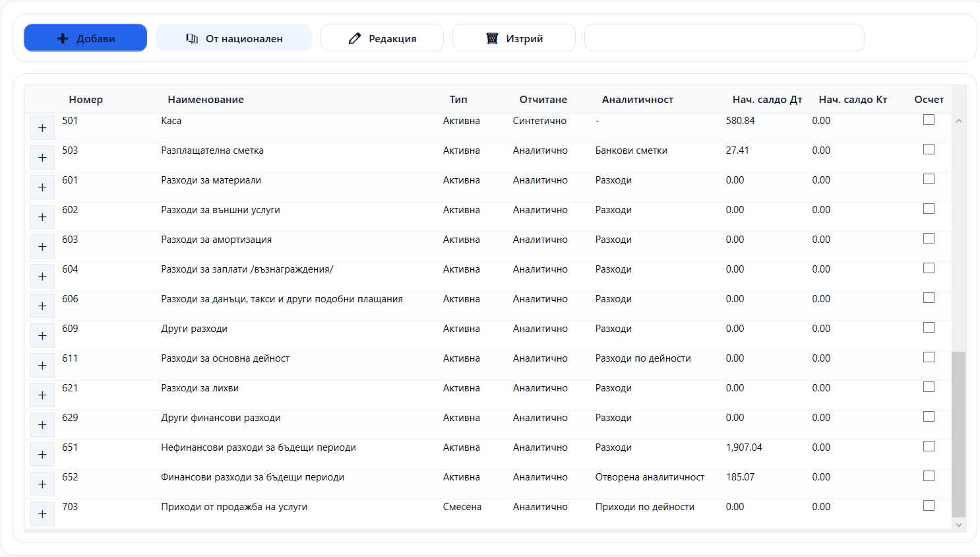This screenshot has width=980, height=557.
Task: Select the Отворена аналитичност cell
Action: tap(650, 477)
